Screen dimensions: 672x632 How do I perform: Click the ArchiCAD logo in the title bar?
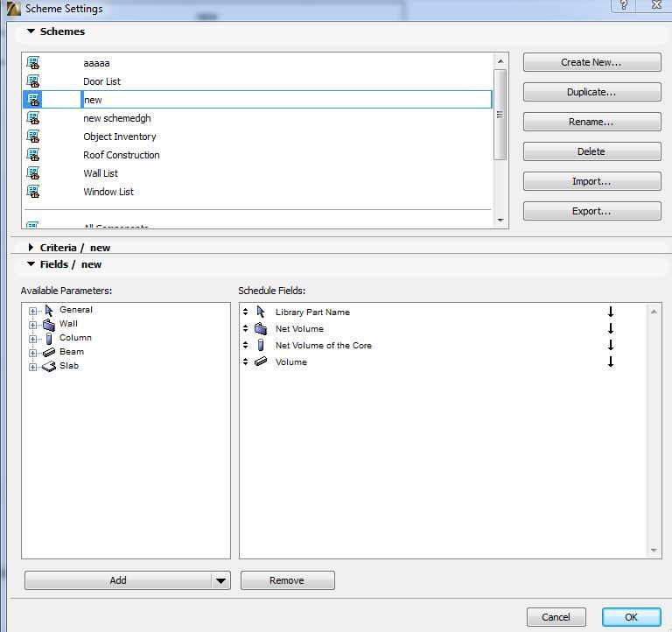click(x=13, y=9)
